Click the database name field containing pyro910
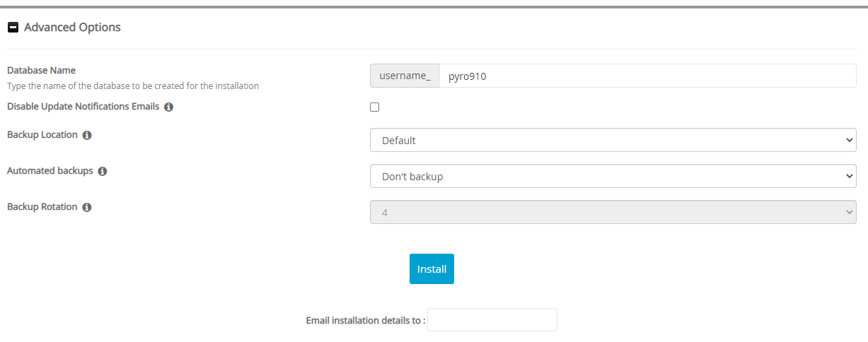 tap(647, 76)
